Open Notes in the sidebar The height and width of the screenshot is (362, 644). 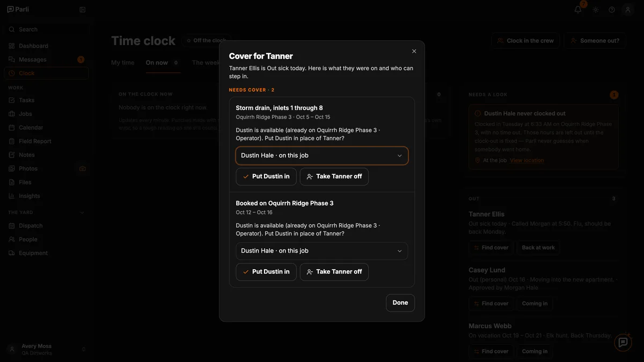click(46, 155)
